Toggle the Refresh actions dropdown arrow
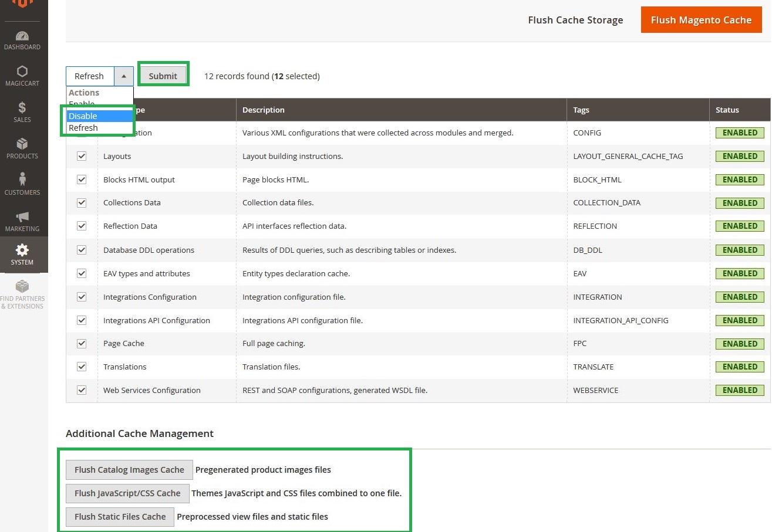This screenshot has width=772, height=532. 124,76
